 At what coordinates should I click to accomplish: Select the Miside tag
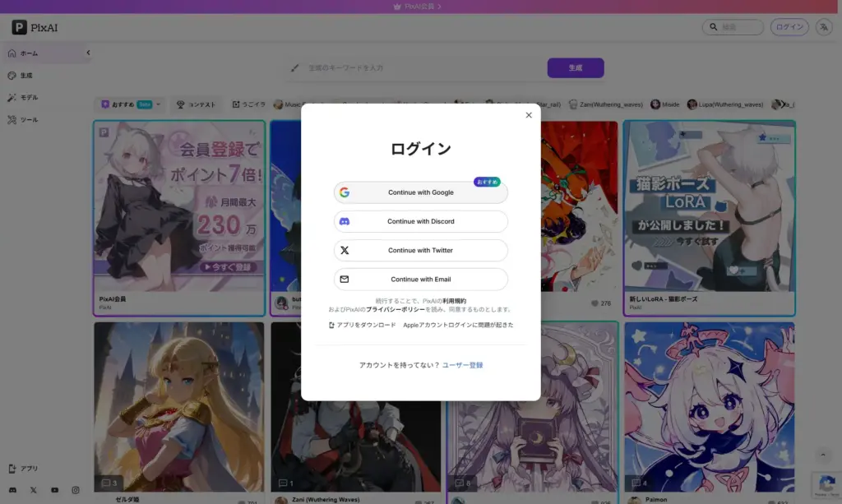(664, 104)
